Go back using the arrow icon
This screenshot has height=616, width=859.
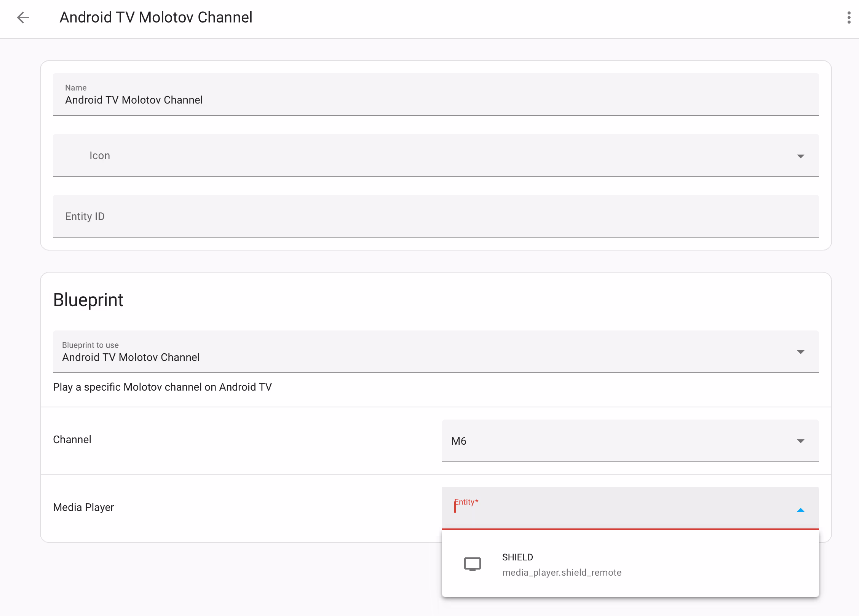(x=23, y=18)
